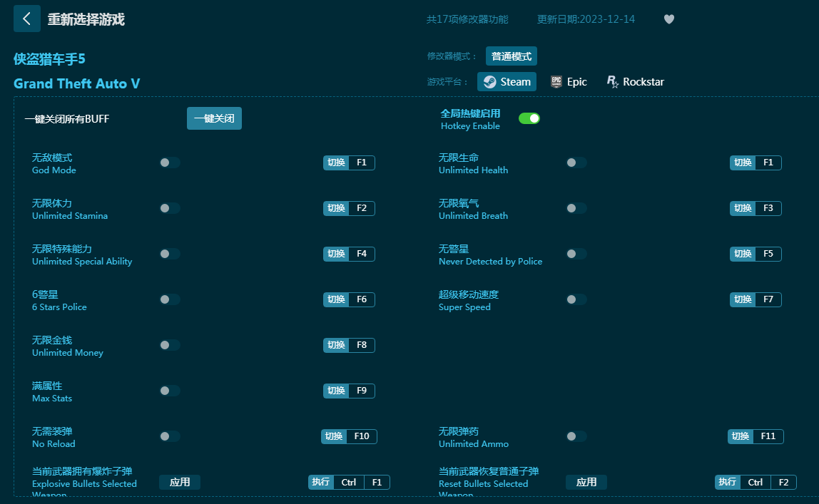
Task: Click 执行 button for Explosive Bullets
Action: point(321,482)
